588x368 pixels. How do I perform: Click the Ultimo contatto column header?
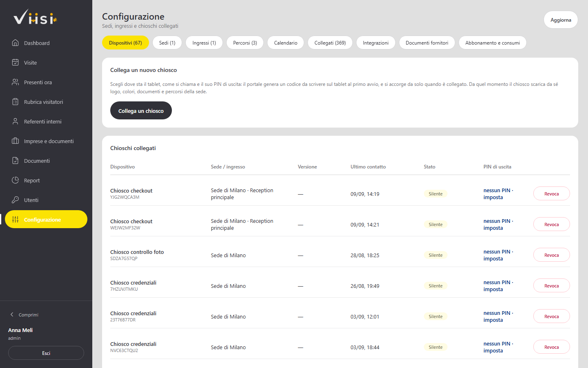click(368, 167)
